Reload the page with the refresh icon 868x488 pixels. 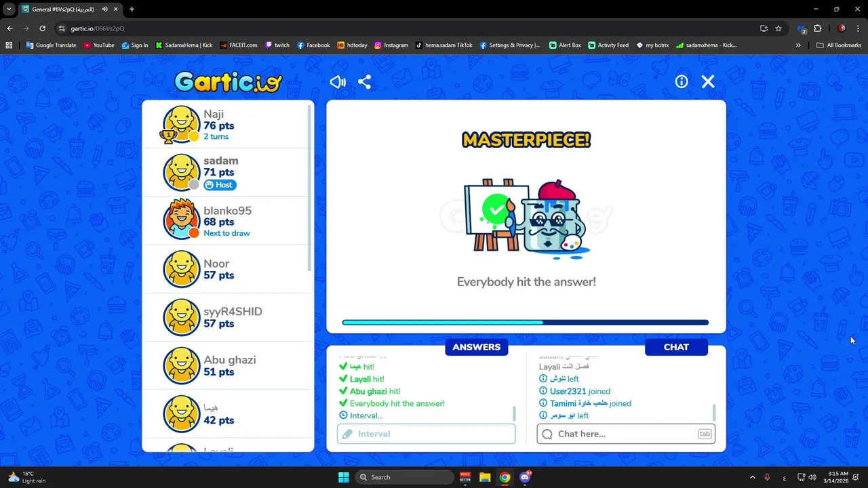click(x=42, y=28)
